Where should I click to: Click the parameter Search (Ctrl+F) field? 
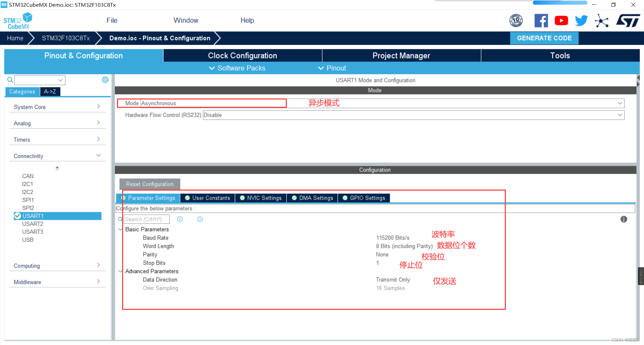click(147, 219)
